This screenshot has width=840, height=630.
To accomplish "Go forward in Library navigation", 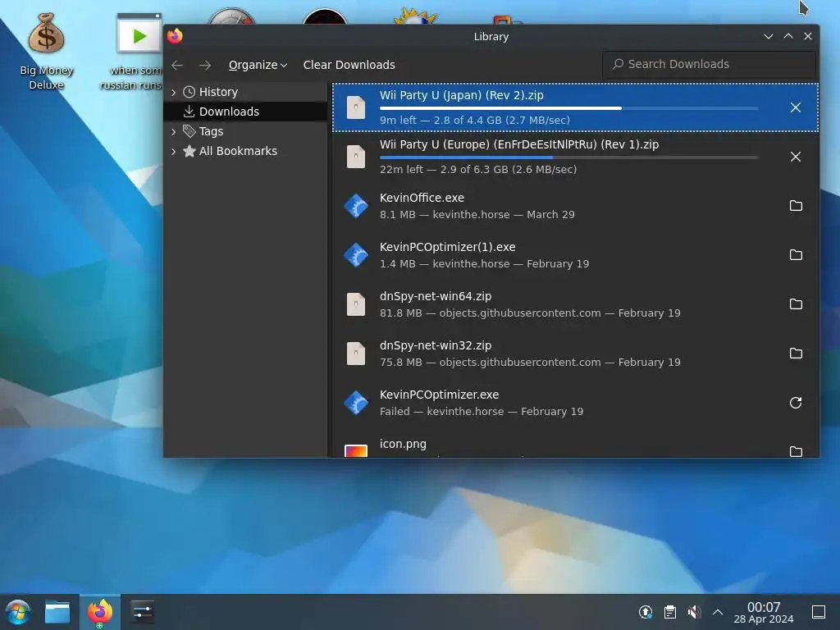I will click(x=205, y=65).
